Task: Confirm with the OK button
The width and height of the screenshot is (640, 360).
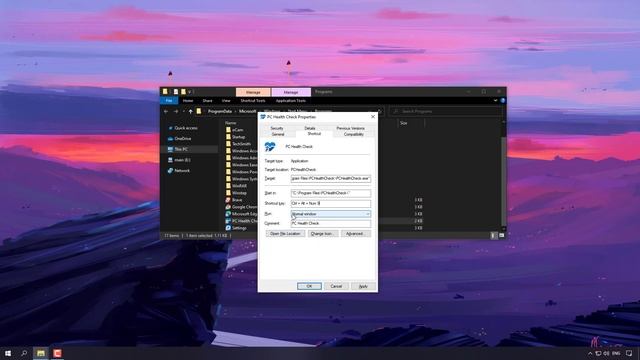Action: pos(309,286)
